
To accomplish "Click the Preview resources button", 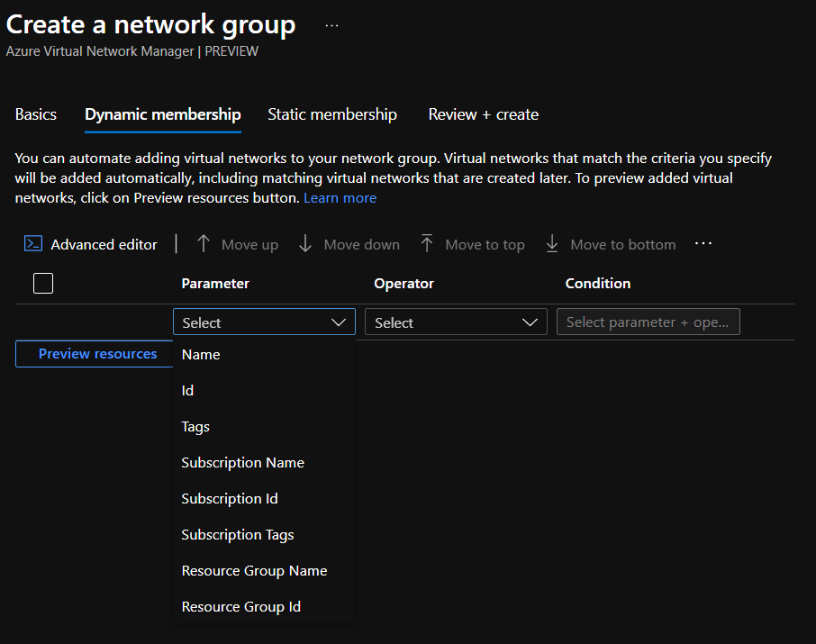I will (97, 354).
